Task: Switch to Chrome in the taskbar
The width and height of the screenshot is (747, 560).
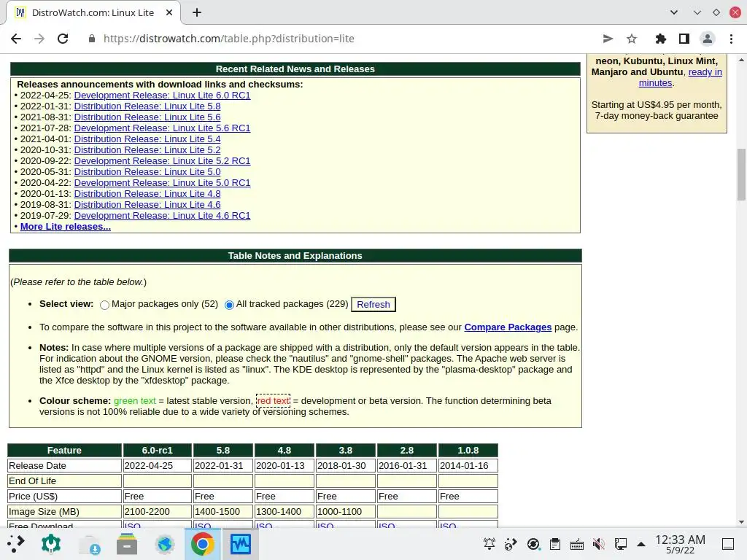Action: 203,544
